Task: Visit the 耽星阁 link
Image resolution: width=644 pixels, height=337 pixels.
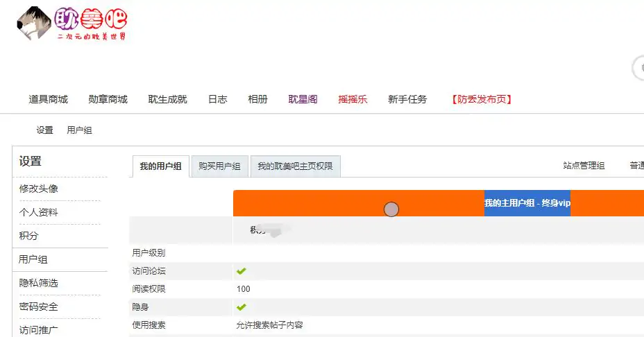Action: click(303, 99)
